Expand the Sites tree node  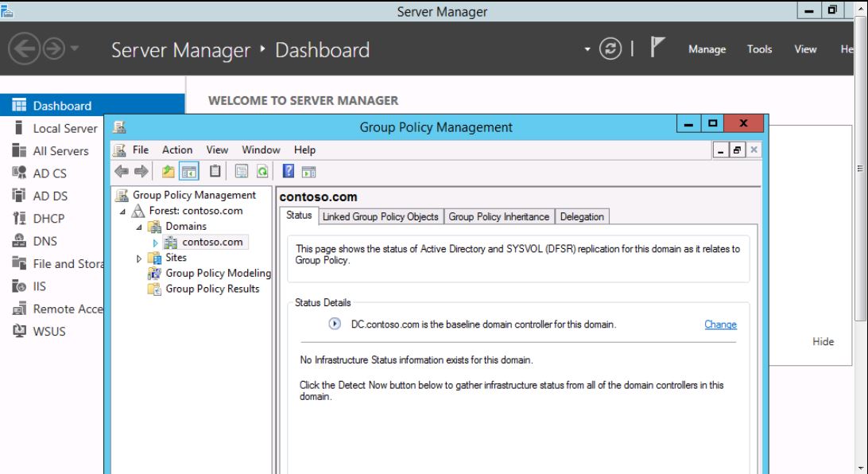(139, 258)
